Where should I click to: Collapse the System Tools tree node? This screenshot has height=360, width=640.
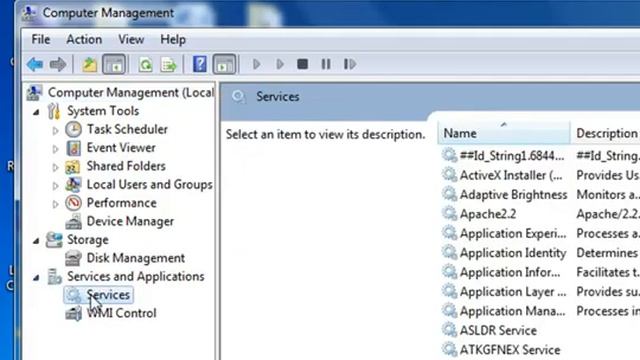point(36,112)
